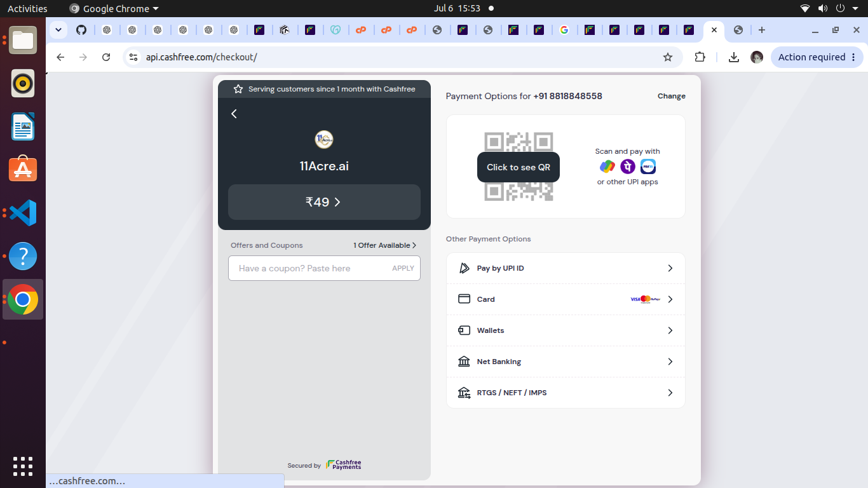Click the address bar URL
868x488 pixels.
point(201,57)
